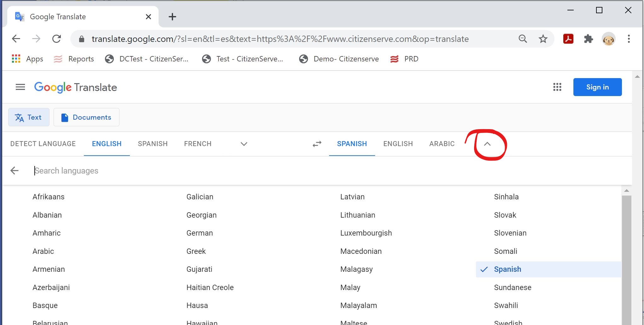Select the Detect Language source tab
The image size is (644, 325).
coord(43,144)
